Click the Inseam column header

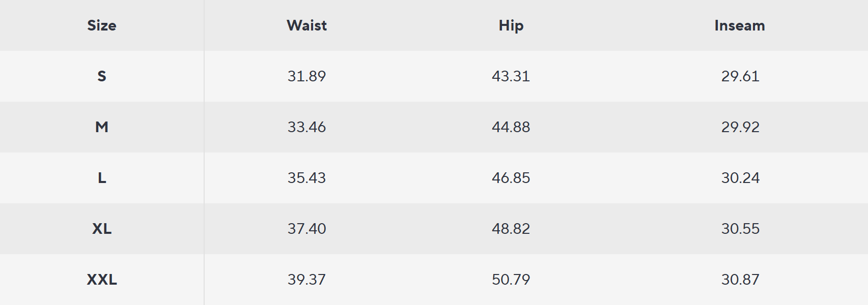740,25
